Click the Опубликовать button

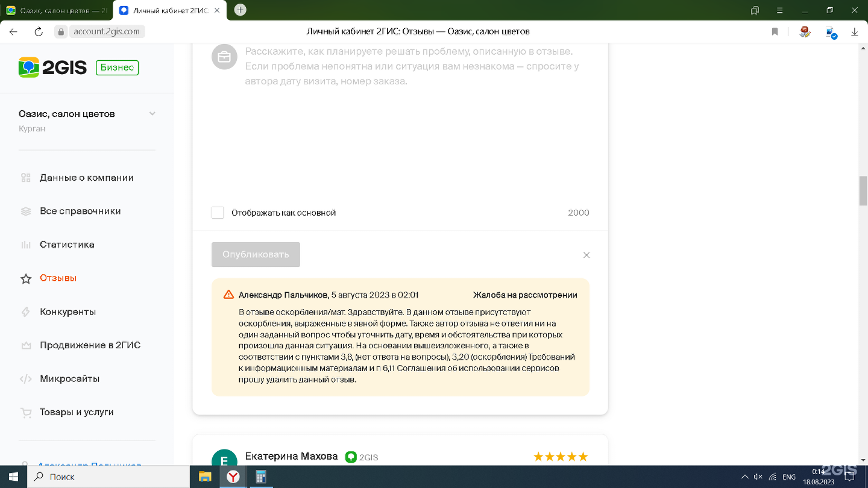pos(256,254)
